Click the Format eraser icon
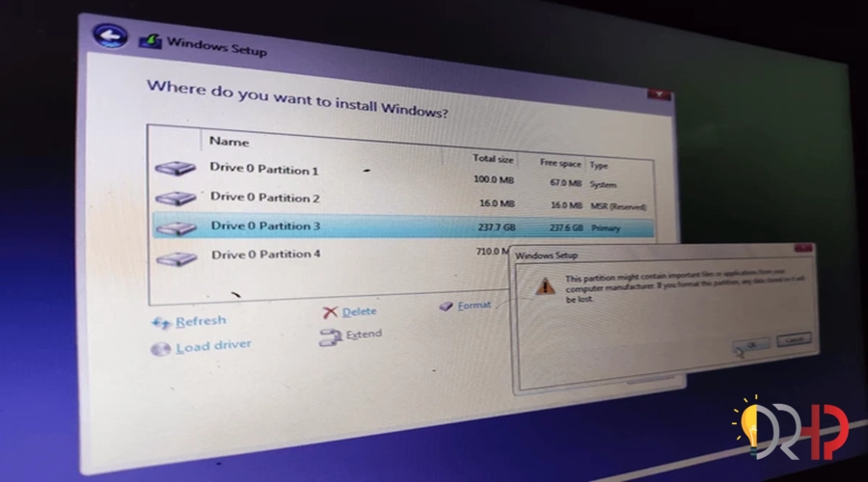Image resolution: width=868 pixels, height=482 pixels. click(x=447, y=306)
